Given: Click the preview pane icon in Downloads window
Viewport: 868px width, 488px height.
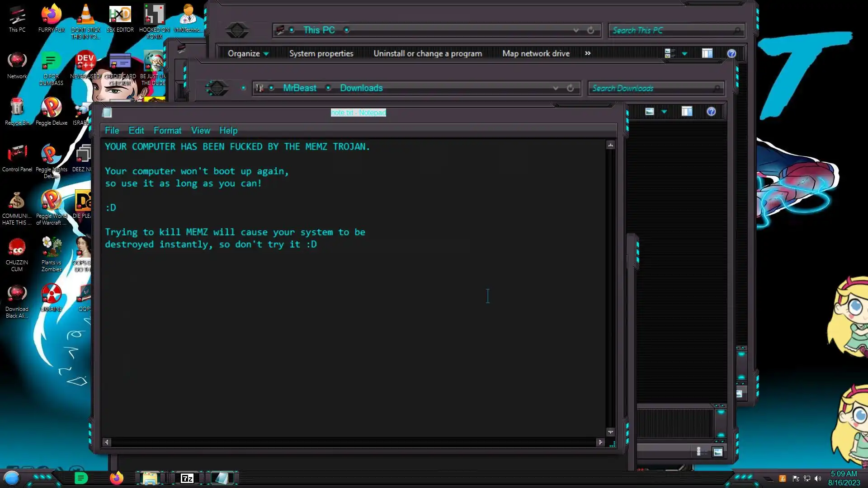Looking at the screenshot, I should [x=687, y=112].
